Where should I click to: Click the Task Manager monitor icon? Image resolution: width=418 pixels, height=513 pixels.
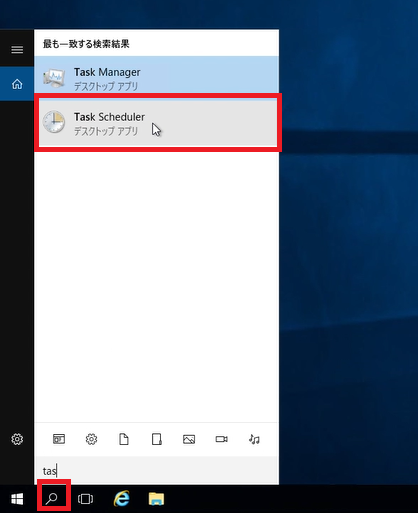click(54, 78)
